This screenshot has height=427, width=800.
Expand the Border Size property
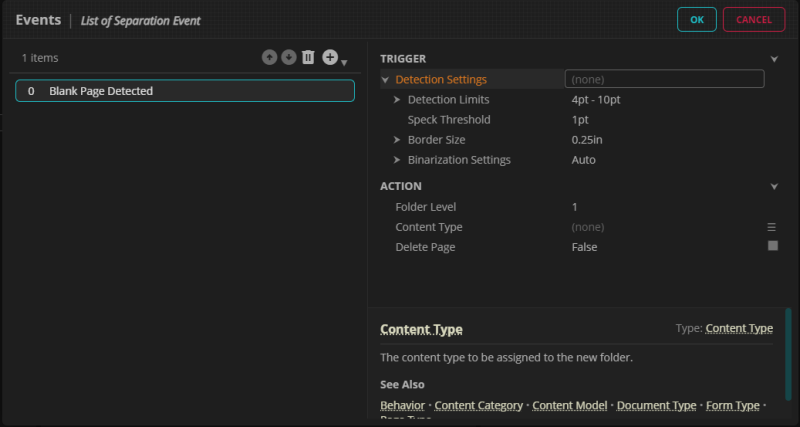point(397,140)
